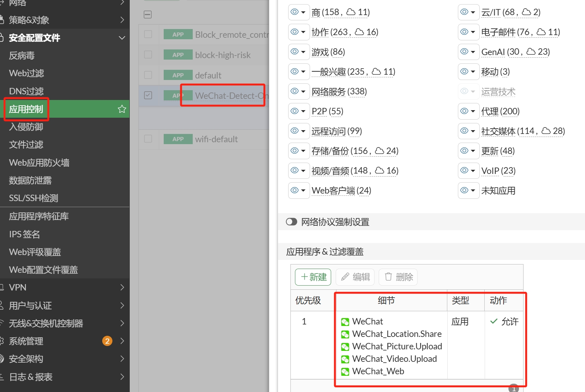This screenshot has width=585, height=392.
Task: Click the WeChat app icon in override list
Action: [x=345, y=322]
